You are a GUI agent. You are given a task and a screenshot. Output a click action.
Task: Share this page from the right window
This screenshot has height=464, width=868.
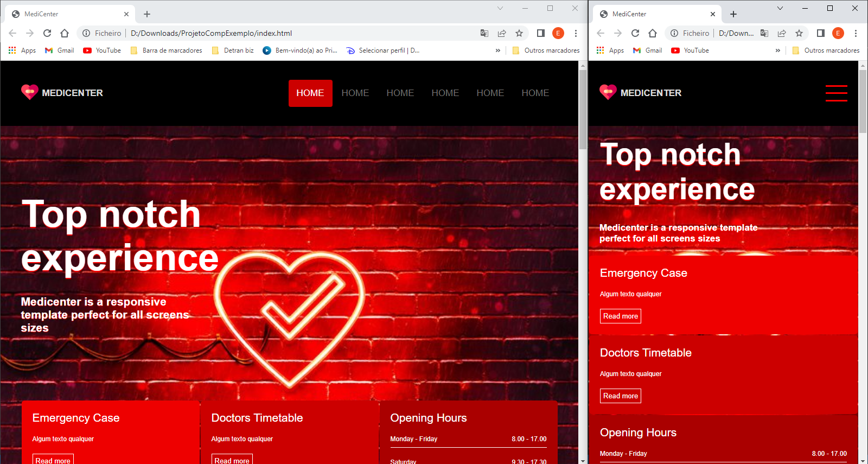782,33
